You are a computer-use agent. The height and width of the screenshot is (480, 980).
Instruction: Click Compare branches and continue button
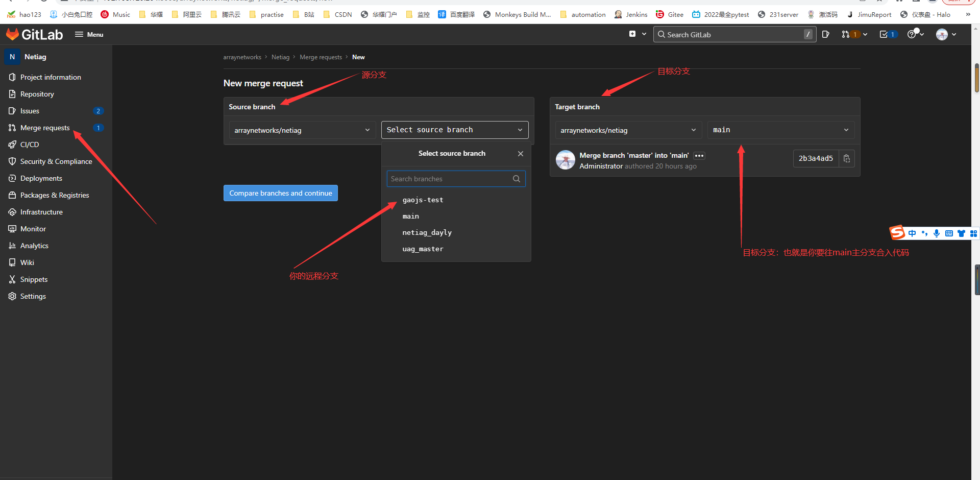coord(281,193)
